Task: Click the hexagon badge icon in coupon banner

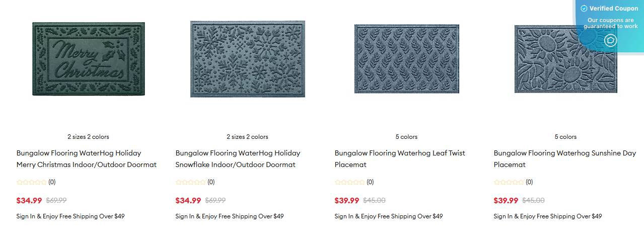Action: tap(610, 40)
